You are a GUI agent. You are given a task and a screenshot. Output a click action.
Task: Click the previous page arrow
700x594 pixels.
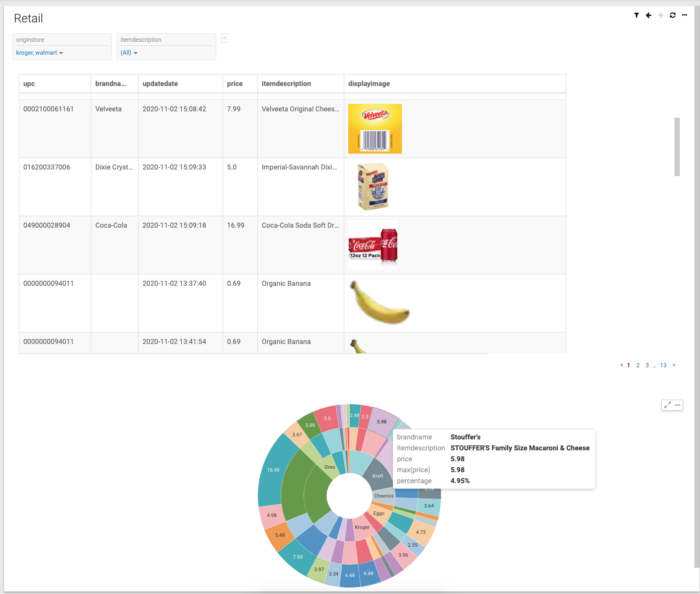tap(622, 365)
